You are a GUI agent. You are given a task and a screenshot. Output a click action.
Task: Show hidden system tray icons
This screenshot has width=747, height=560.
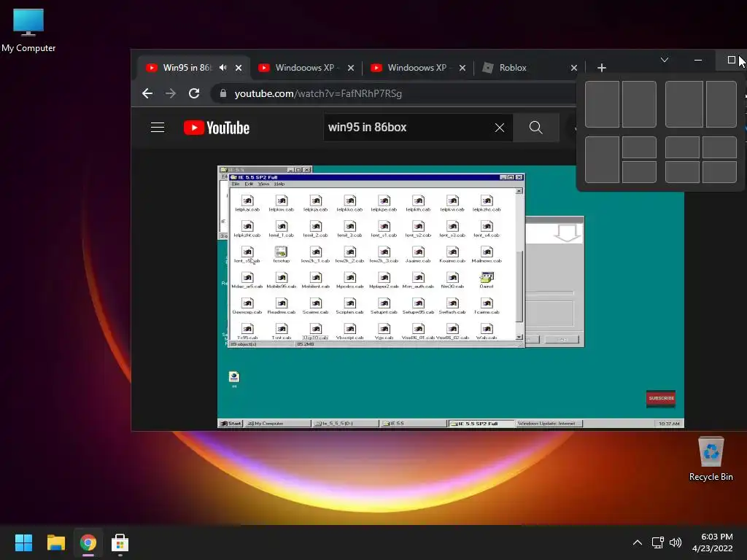(x=637, y=542)
